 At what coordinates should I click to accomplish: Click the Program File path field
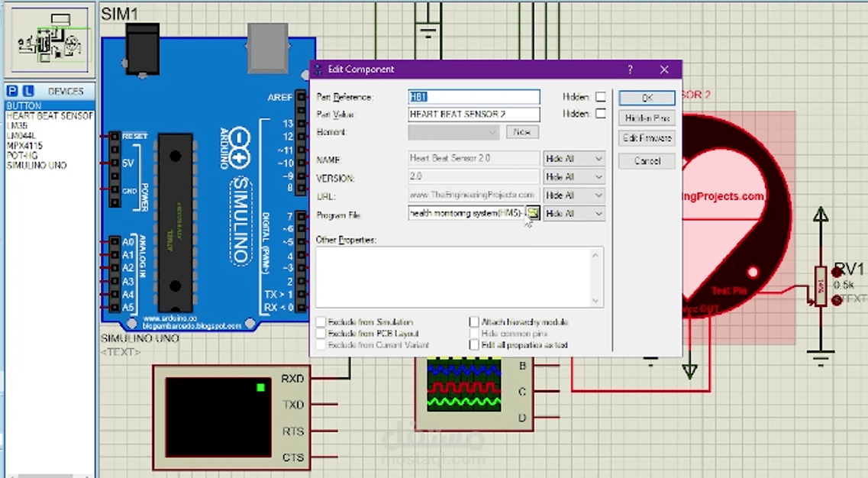click(x=466, y=213)
